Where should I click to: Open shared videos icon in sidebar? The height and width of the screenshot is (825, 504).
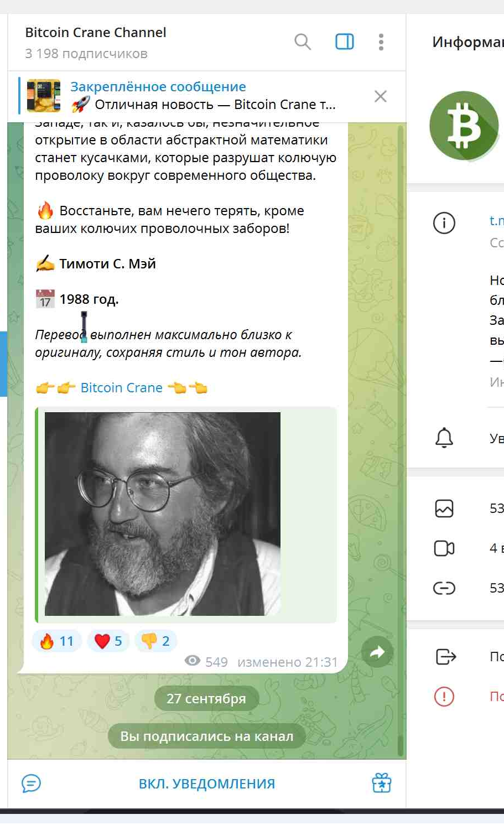tap(444, 548)
